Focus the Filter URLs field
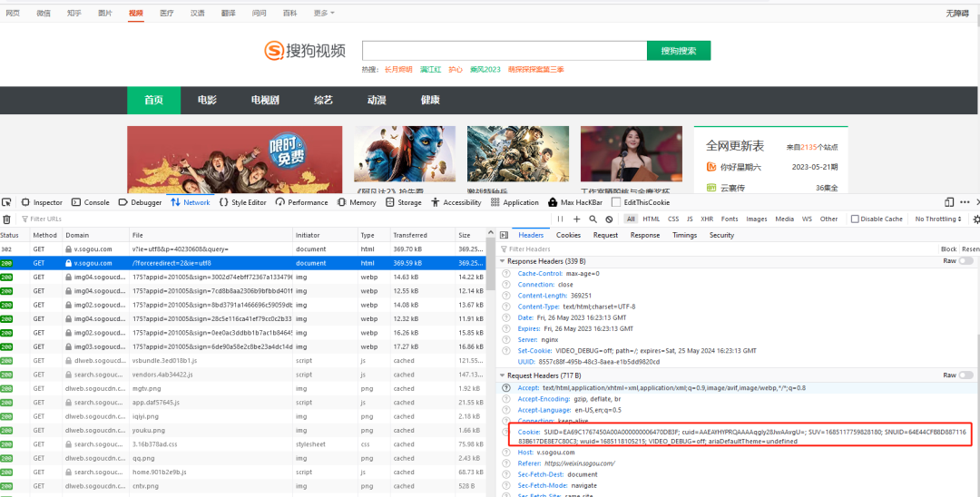This screenshot has height=497, width=980. 284,219
